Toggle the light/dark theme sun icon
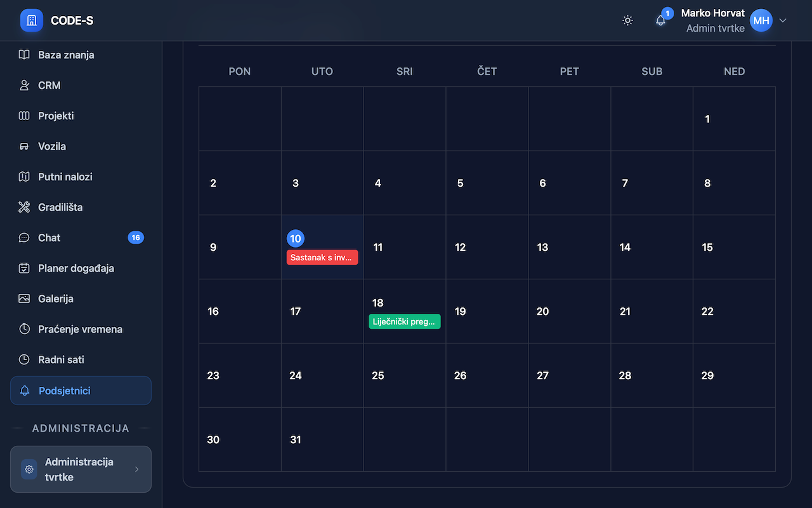The image size is (812, 508). pyautogui.click(x=627, y=20)
